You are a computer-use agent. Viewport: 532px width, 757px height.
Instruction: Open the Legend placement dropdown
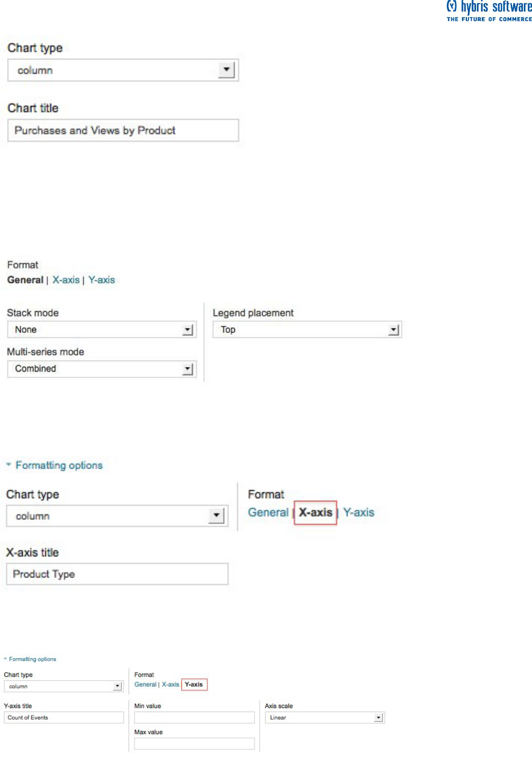pos(307,330)
